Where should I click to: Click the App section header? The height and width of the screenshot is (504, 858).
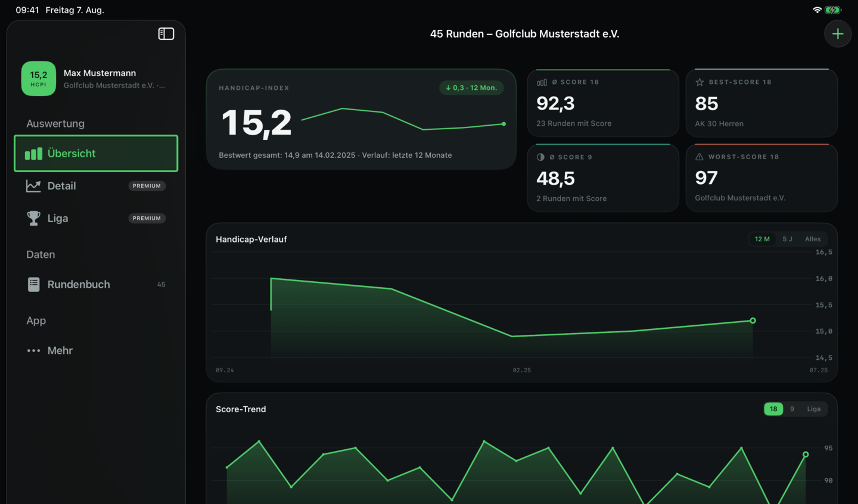click(x=36, y=321)
